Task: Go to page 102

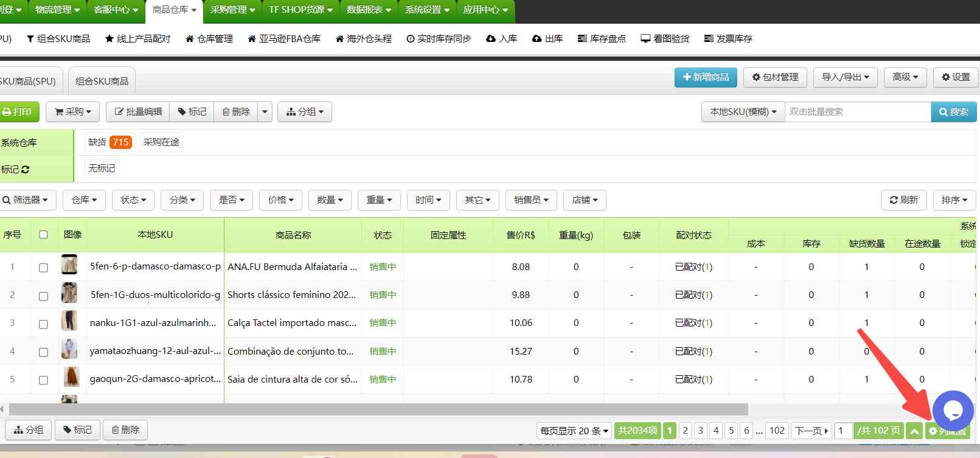Action: [x=777, y=431]
